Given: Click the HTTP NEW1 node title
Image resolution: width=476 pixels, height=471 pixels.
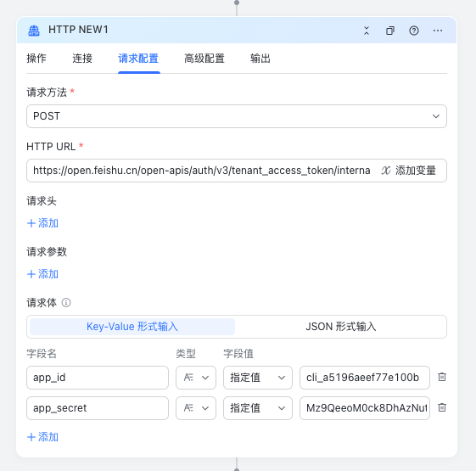Looking at the screenshot, I should [x=78, y=30].
